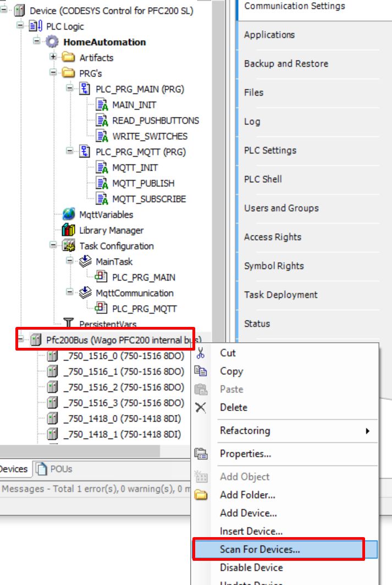The height and width of the screenshot is (585, 392).
Task: Choose Scan For Devices from context menu
Action: (x=286, y=549)
